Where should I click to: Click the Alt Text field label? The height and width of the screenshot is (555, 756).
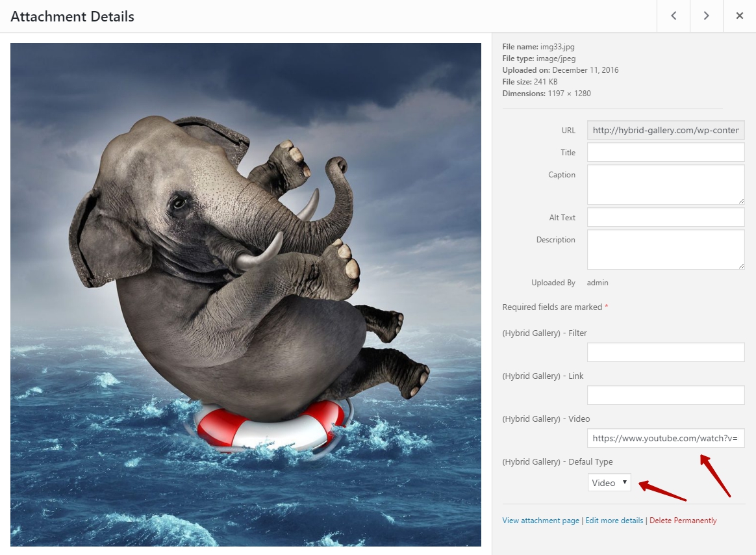pos(562,218)
